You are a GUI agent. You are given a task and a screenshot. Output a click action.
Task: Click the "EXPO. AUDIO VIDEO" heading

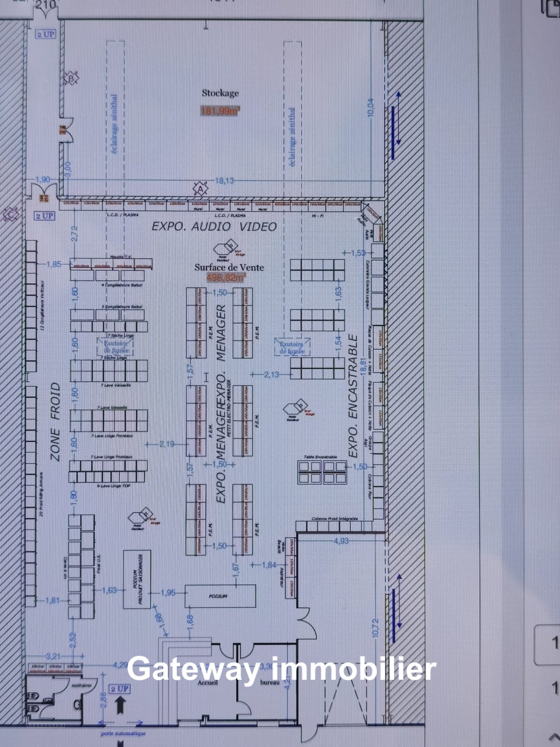[x=214, y=227]
